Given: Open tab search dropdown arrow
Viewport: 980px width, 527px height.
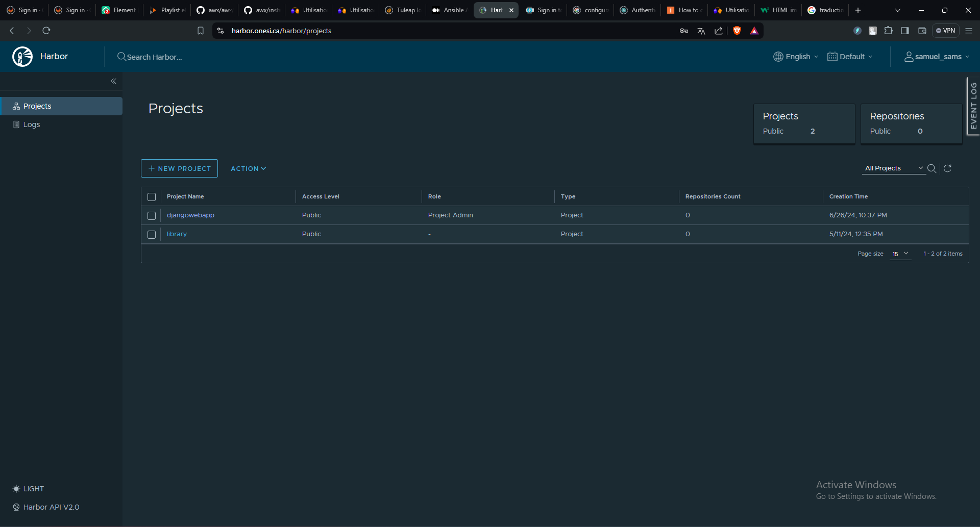Looking at the screenshot, I should point(898,10).
